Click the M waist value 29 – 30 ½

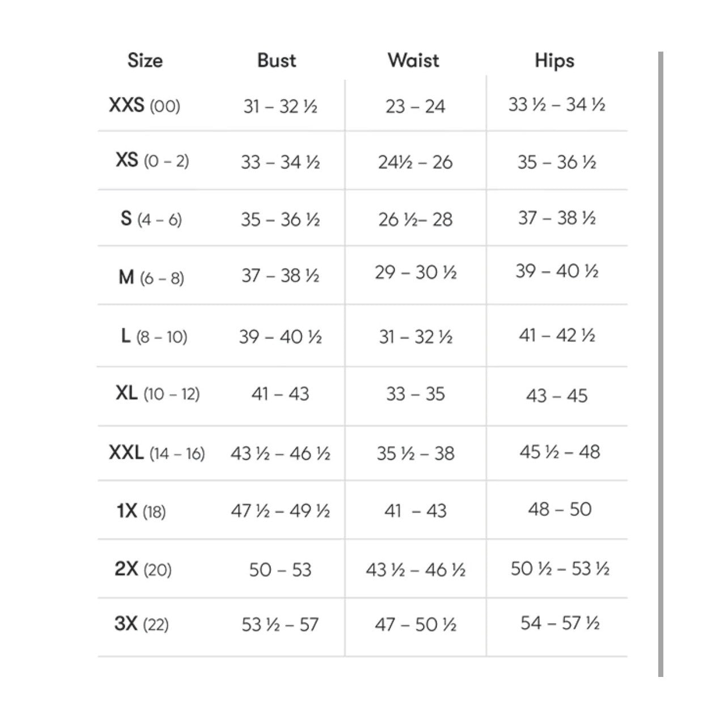[416, 273]
